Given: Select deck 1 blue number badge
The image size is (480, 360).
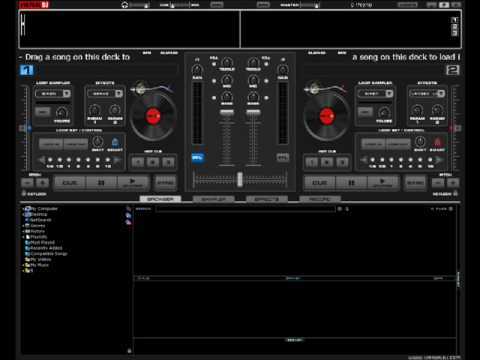Looking at the screenshot, I should [x=26, y=70].
